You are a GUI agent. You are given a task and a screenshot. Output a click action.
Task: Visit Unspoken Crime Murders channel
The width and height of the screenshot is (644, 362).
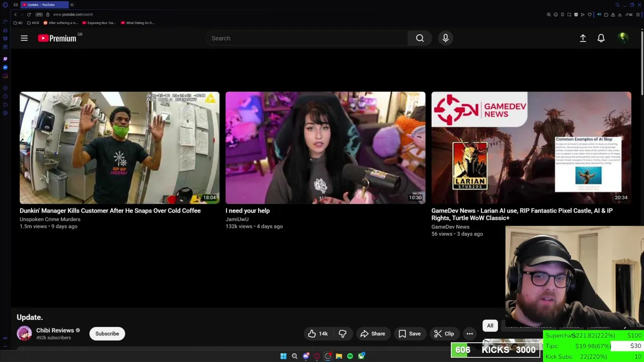pos(50,219)
